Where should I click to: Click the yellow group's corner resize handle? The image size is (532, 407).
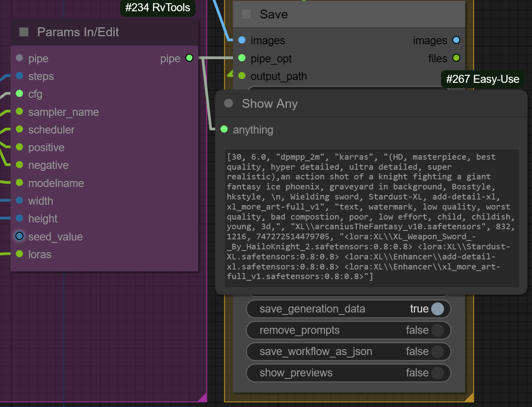click(469, 397)
